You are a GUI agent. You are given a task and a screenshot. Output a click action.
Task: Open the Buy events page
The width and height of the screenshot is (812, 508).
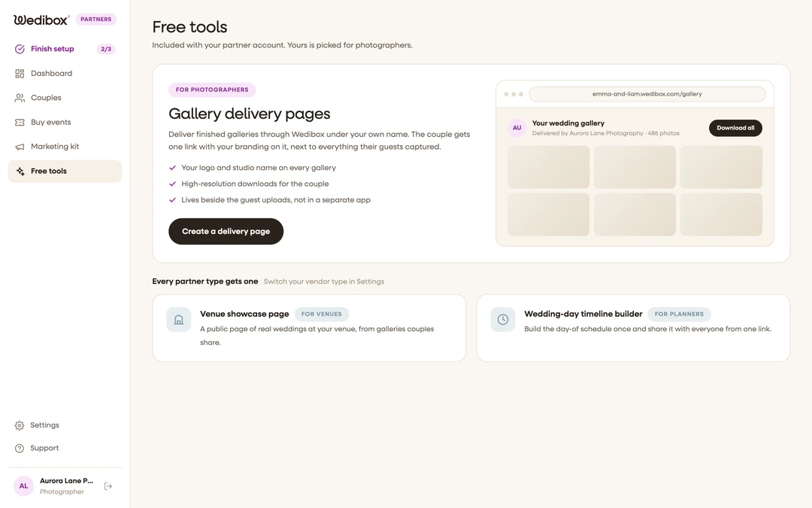click(x=65, y=123)
